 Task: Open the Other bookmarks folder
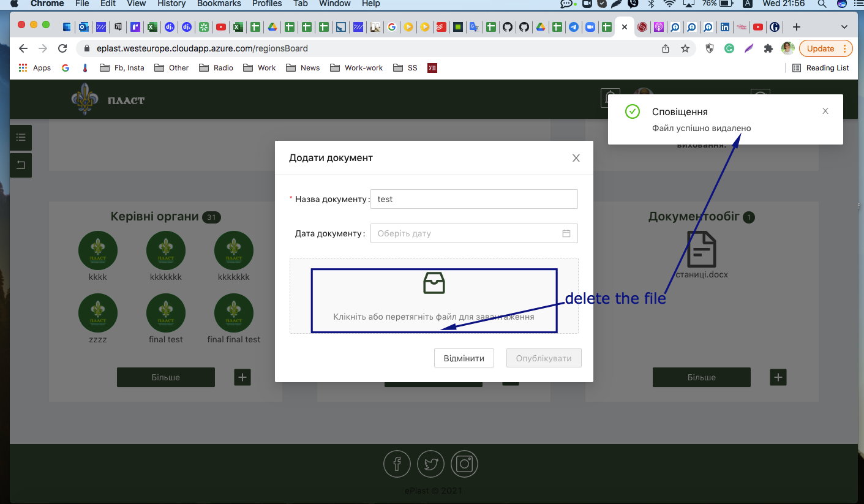pos(171,67)
